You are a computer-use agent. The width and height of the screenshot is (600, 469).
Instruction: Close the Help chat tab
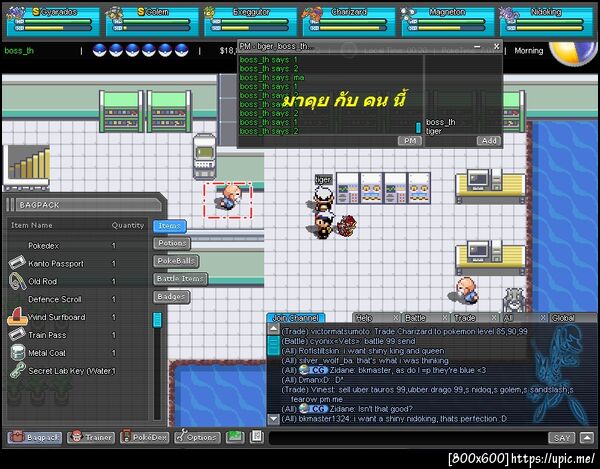coord(396,318)
